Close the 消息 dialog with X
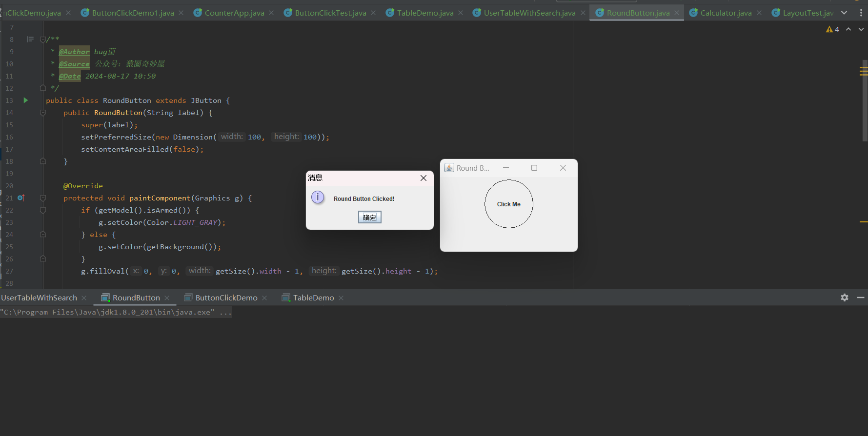 click(x=424, y=178)
